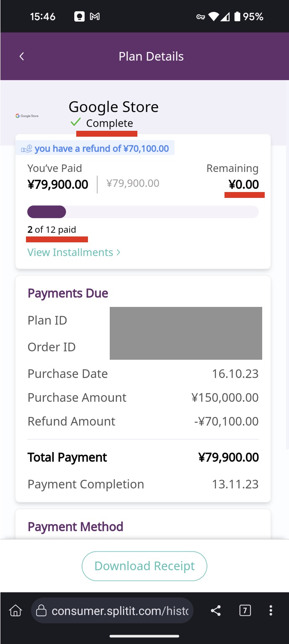Tap the Payment Method section heading

[75, 527]
